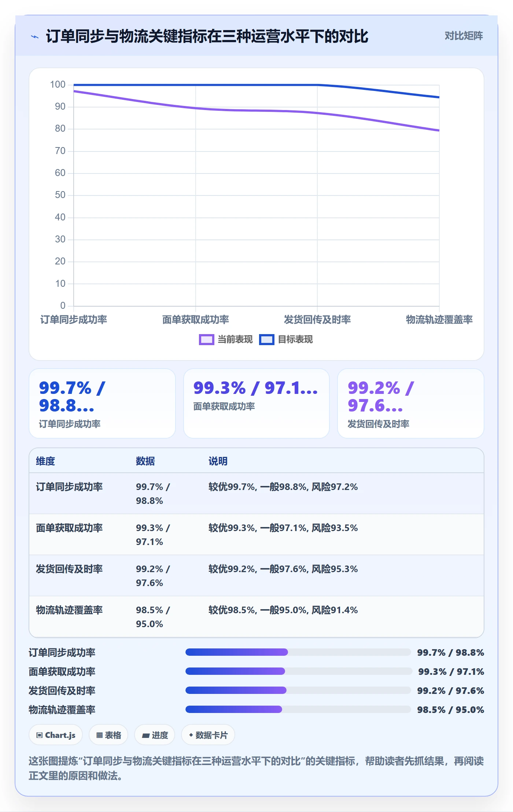Click the 订单同步成功率 progress bar
The image size is (513, 812).
pyautogui.click(x=298, y=652)
